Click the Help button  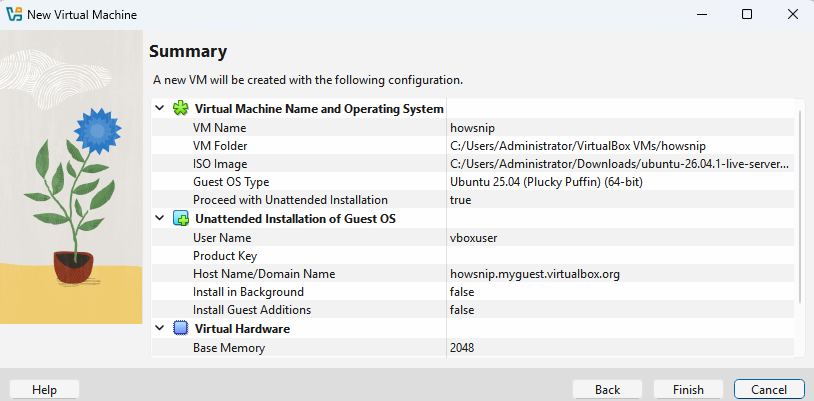(x=44, y=389)
